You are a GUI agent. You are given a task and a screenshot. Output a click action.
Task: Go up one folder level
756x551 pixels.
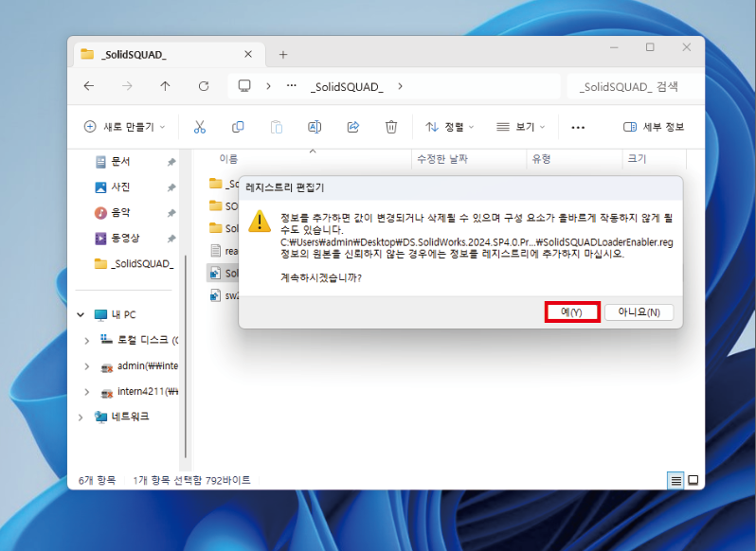(x=165, y=86)
